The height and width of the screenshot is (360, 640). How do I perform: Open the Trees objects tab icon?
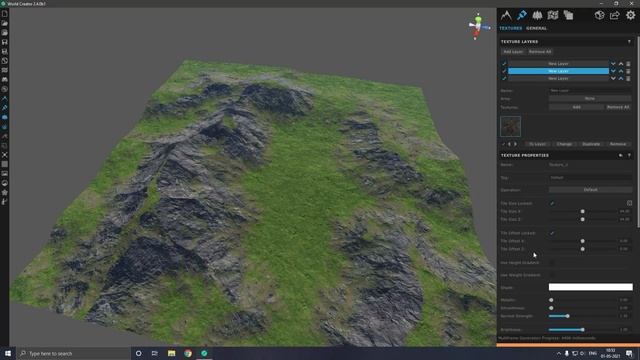pyautogui.click(x=537, y=16)
